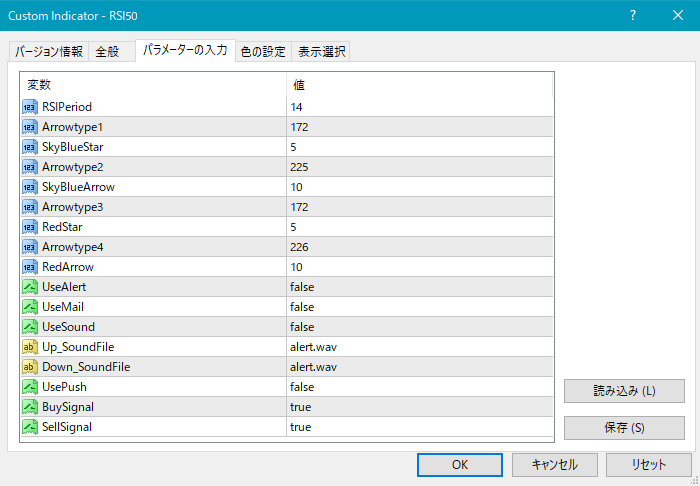The width and height of the screenshot is (700, 486).
Task: Click the 値 column header
Action: [419, 85]
